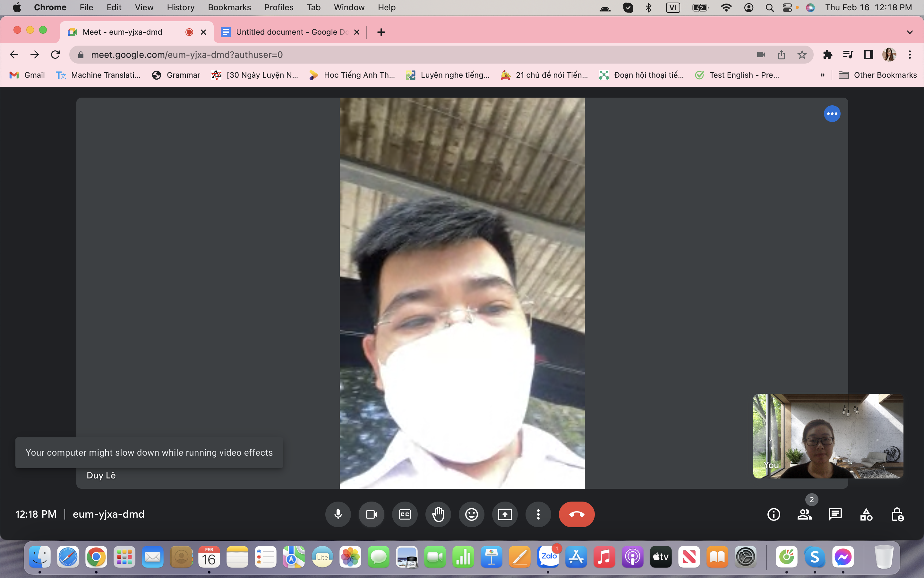
Task: Open the Machine Translation bookmark
Action: click(x=98, y=75)
